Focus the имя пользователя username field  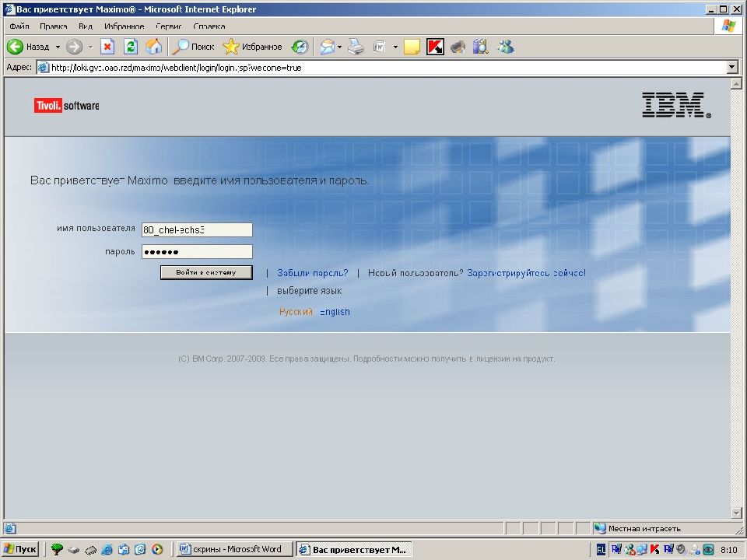(197, 230)
